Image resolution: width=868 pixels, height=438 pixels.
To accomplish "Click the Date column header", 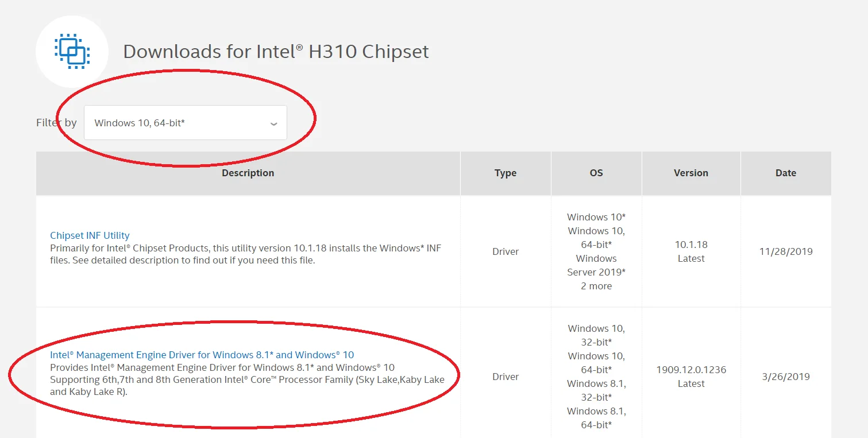I will (786, 173).
